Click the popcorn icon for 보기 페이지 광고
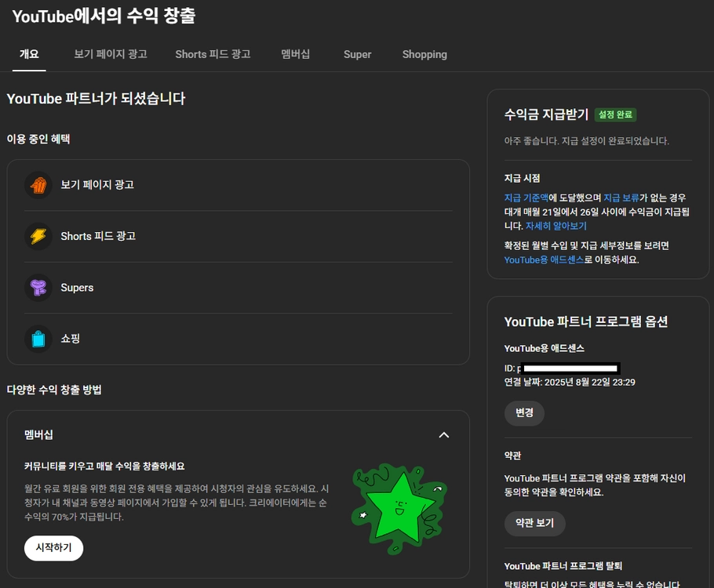Image resolution: width=714 pixels, height=588 pixels. pyautogui.click(x=38, y=185)
